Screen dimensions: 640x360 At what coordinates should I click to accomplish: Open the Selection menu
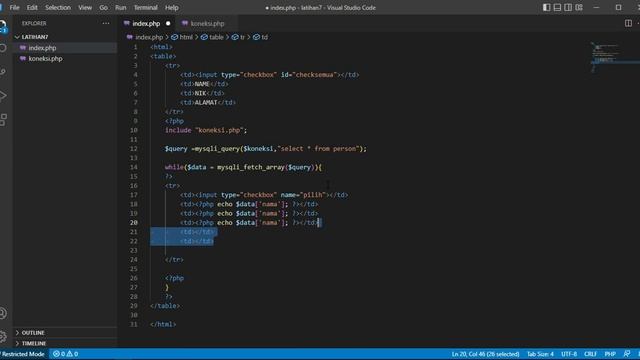coord(58,7)
